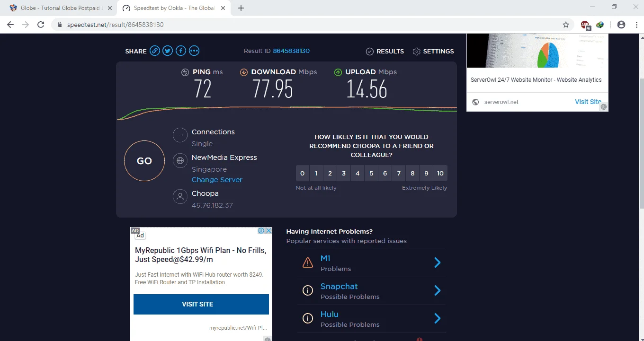Screen dimensions: 644x341
Task: Open the M1 outage link
Action: 325,258
